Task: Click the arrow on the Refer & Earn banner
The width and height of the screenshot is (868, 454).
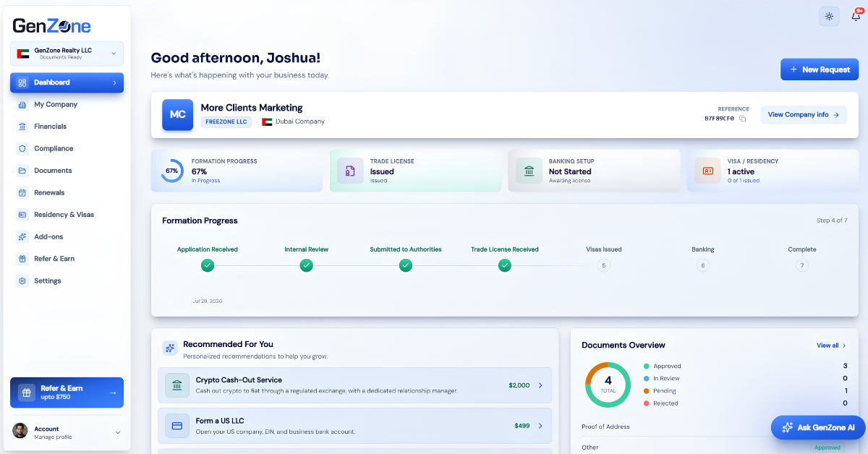Action: coord(112,393)
